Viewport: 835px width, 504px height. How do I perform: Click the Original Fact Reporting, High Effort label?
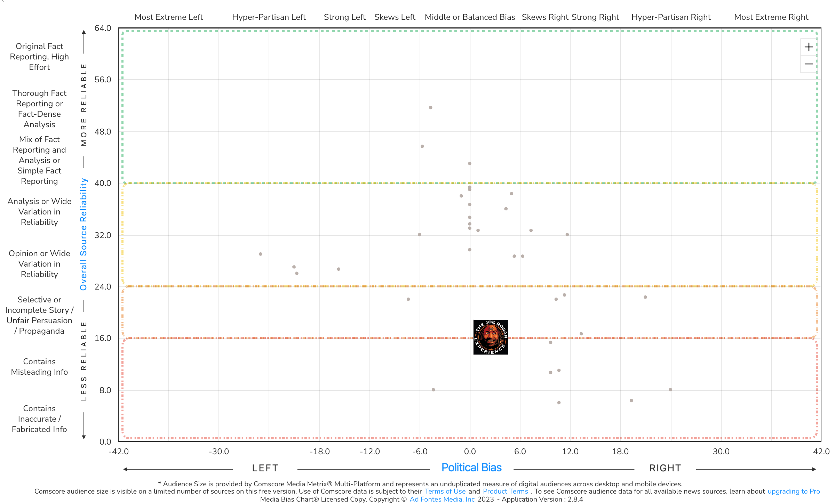pos(39,57)
